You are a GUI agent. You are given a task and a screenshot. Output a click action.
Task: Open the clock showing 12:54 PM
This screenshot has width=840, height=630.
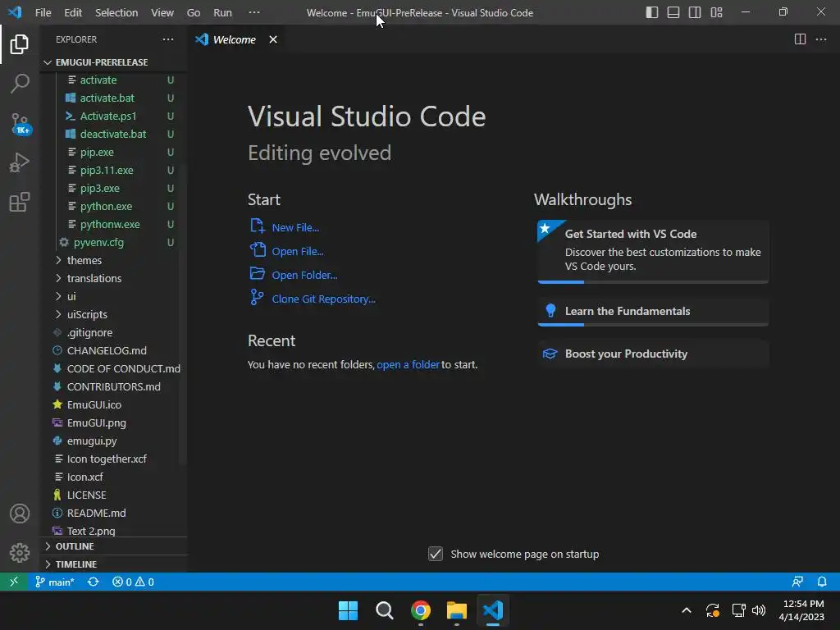(801, 610)
